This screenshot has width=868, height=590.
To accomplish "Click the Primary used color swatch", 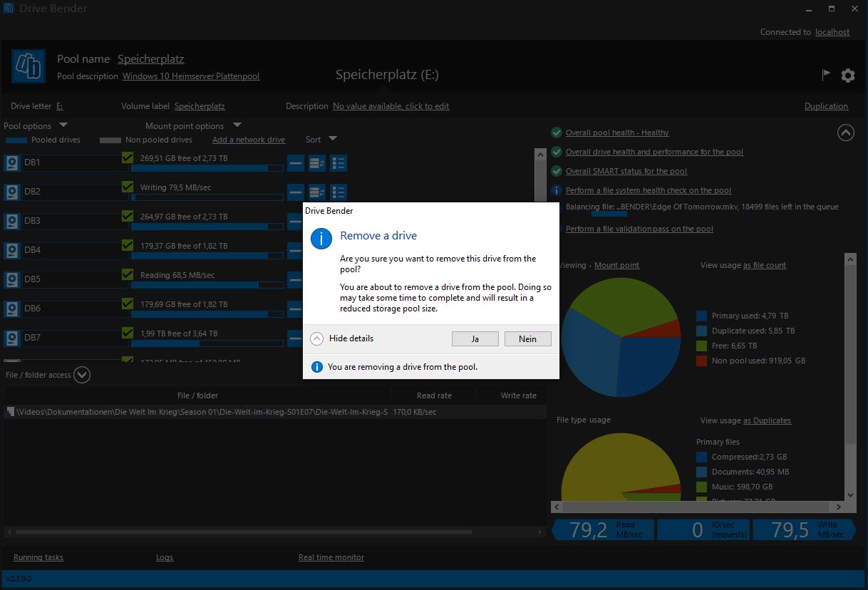I will coord(701,316).
